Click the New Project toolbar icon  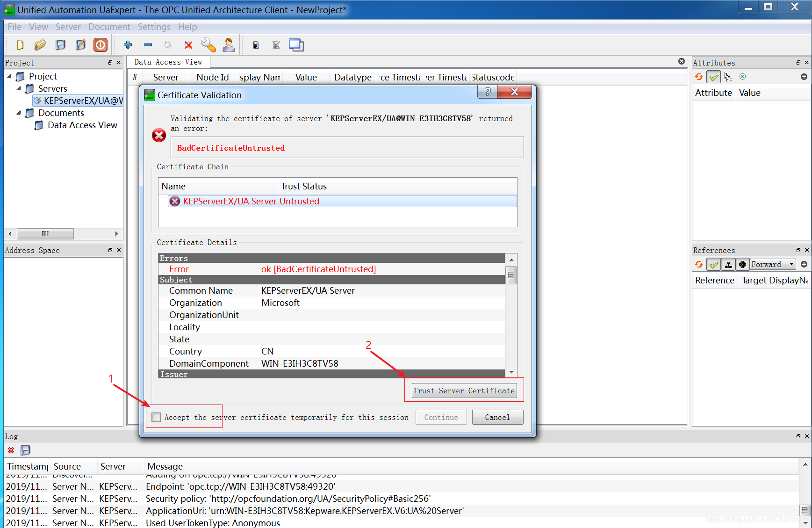[x=20, y=45]
